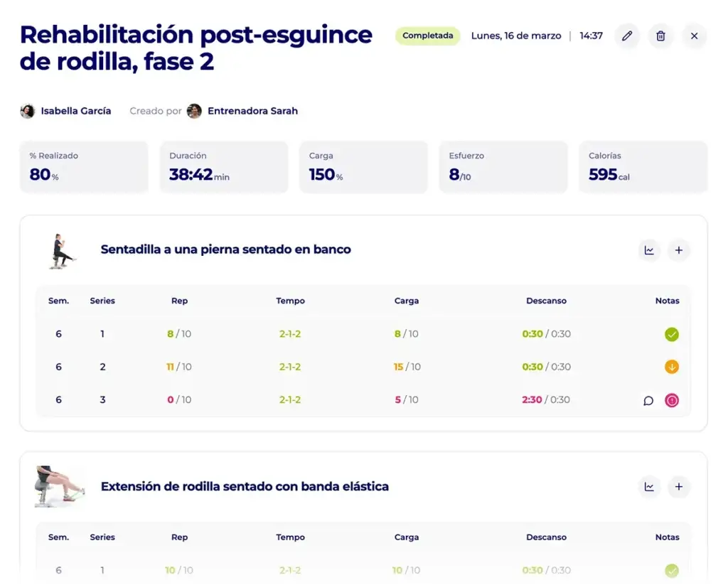This screenshot has height=585, width=728.
Task: Click the trash delete icon
Action: (x=660, y=36)
